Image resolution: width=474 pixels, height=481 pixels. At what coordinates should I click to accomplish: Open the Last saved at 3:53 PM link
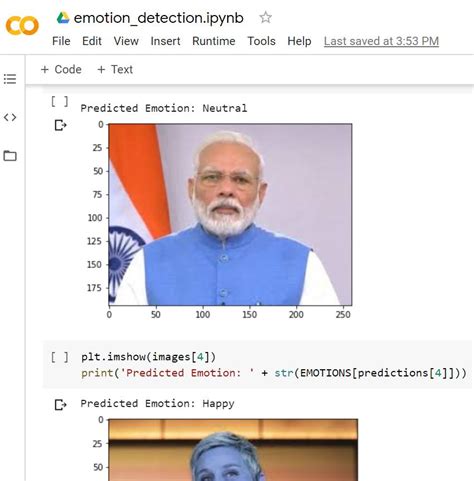coord(381,41)
